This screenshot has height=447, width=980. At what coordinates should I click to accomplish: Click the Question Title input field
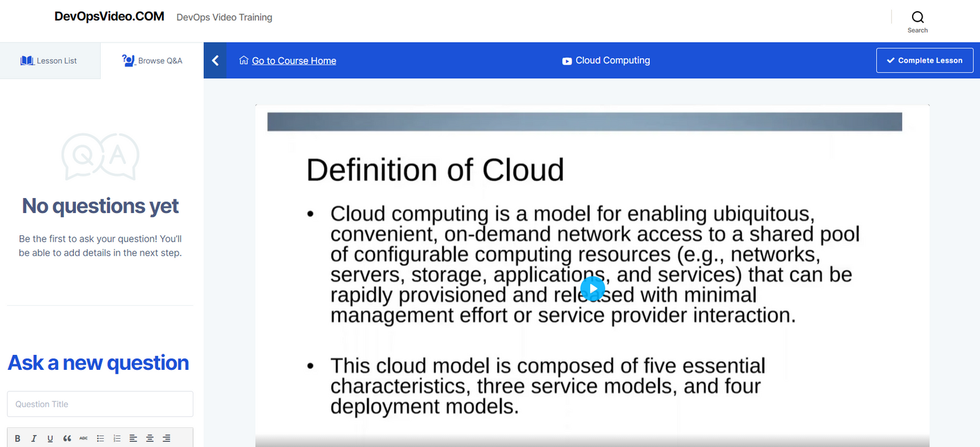(100, 404)
